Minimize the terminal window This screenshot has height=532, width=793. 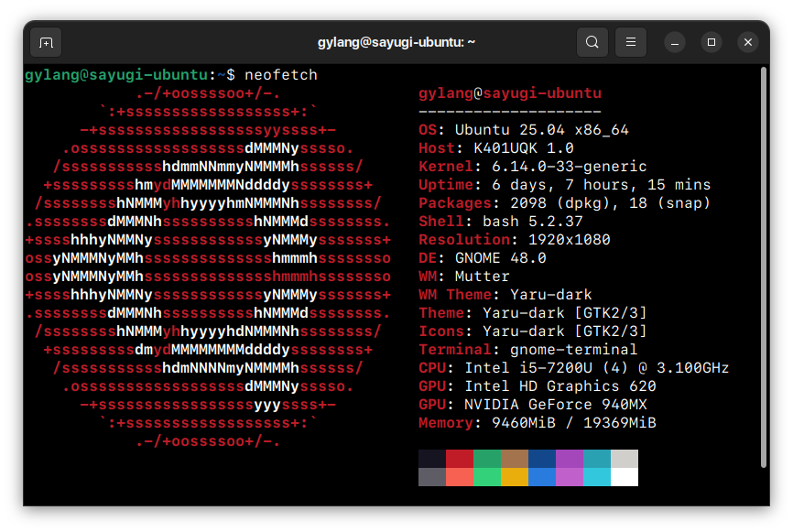(675, 42)
